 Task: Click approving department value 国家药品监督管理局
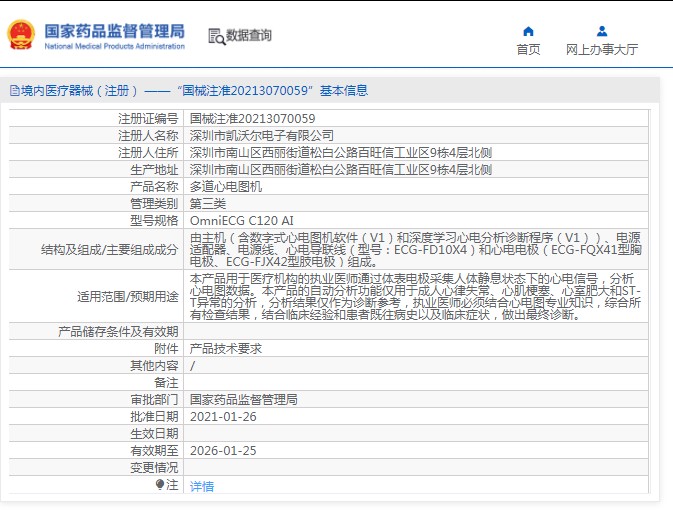click(x=244, y=400)
